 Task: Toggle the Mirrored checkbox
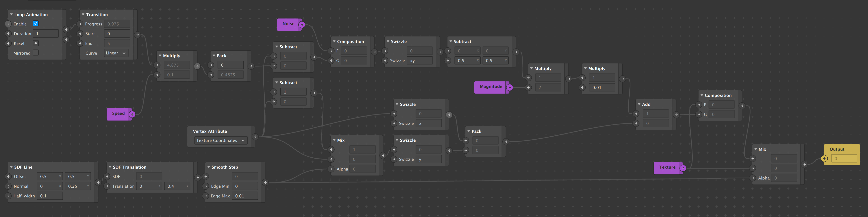pos(36,53)
